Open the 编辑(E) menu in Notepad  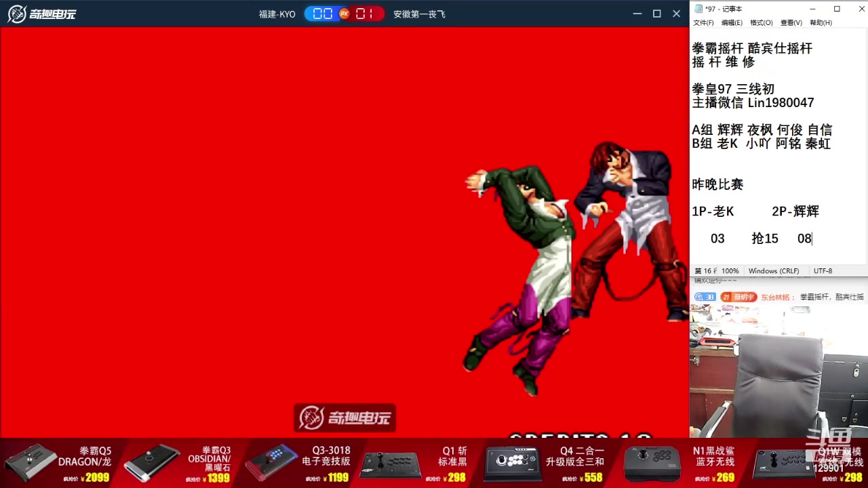(732, 22)
